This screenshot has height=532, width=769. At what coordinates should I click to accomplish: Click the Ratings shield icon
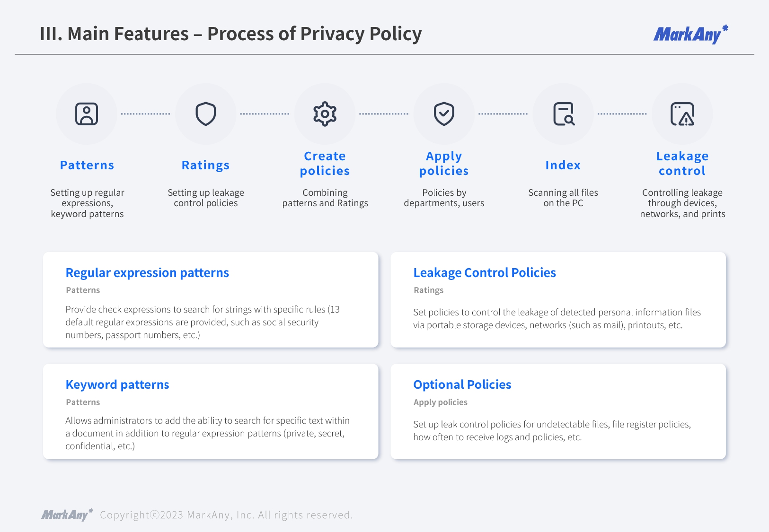tap(206, 114)
